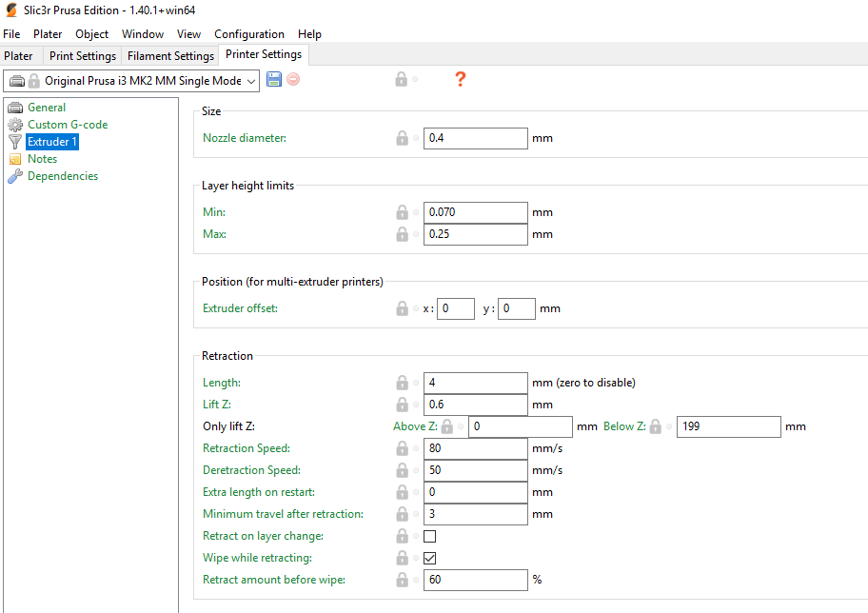Click the lock icon beside Below Z
The width and height of the screenshot is (868, 613).
(x=656, y=426)
